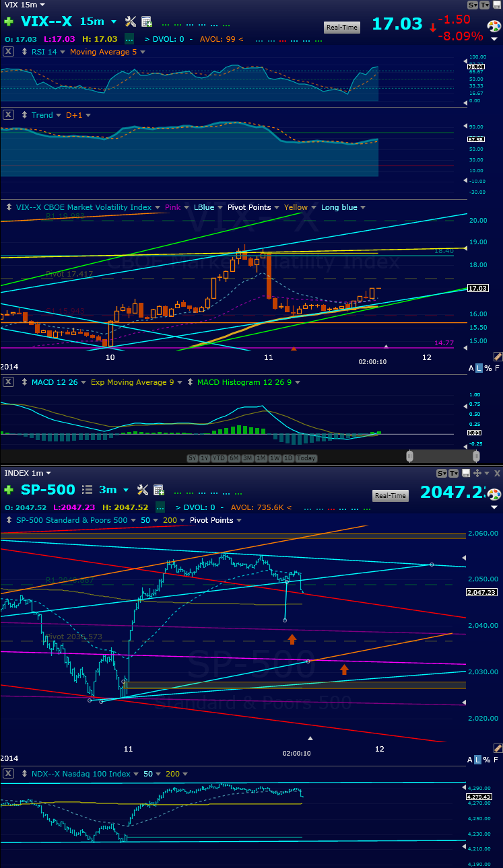The width and height of the screenshot is (503, 868).
Task: Select the 6M time range
Action: coord(234,458)
